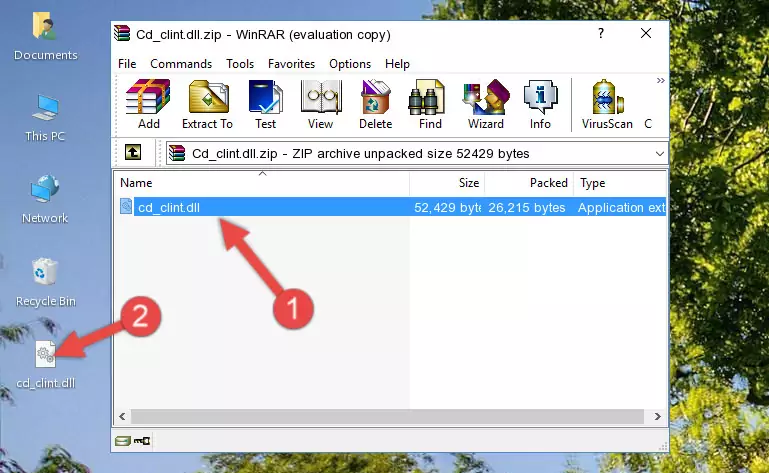Viewport: 769px width, 473px height.
Task: Open the Options menu
Action: (x=350, y=64)
